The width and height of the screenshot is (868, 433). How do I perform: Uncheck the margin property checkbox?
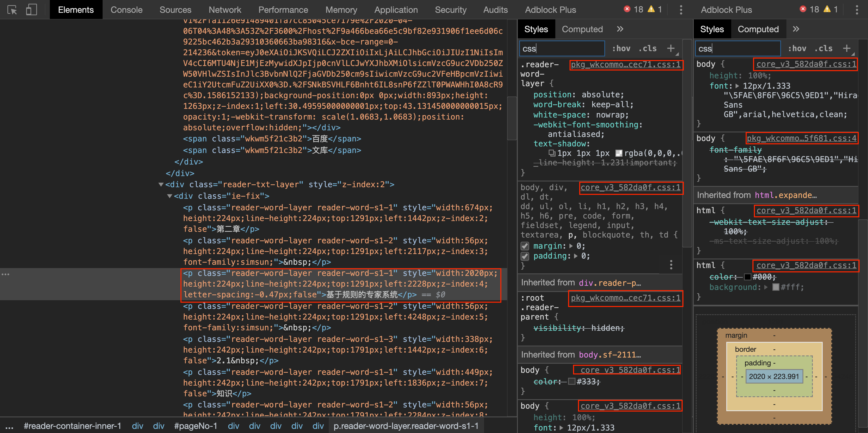pos(525,246)
